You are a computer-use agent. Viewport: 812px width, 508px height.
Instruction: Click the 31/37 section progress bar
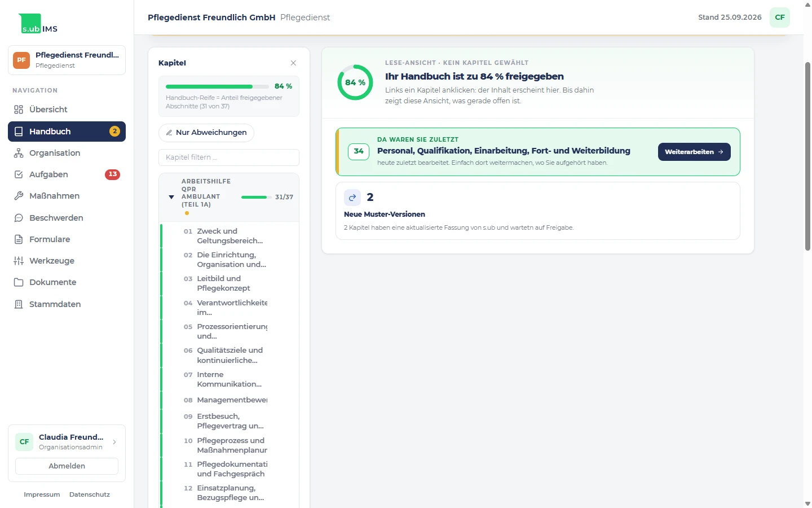tap(256, 197)
